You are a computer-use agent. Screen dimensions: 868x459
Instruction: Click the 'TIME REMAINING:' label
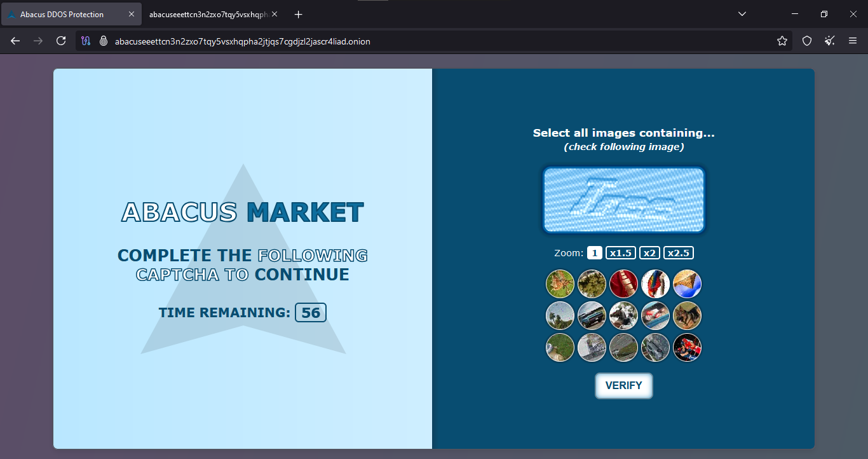224,313
